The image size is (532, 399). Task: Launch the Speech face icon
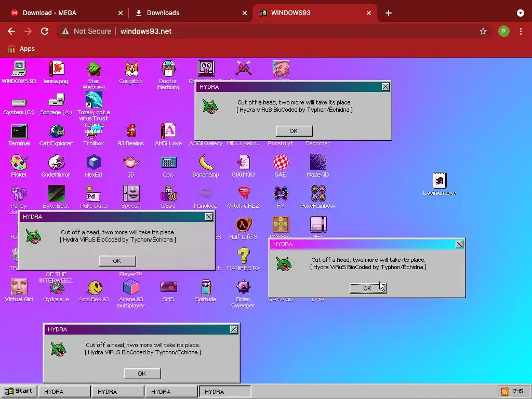pos(131,197)
